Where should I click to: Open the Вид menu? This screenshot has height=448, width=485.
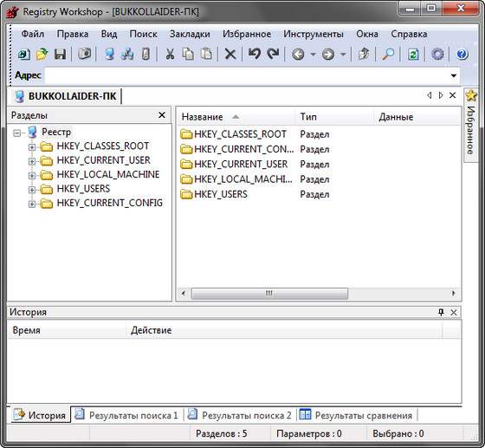click(x=109, y=34)
